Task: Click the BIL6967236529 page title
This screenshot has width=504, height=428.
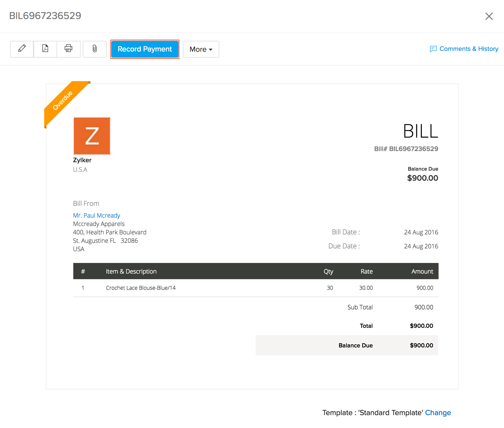Action: tap(45, 16)
